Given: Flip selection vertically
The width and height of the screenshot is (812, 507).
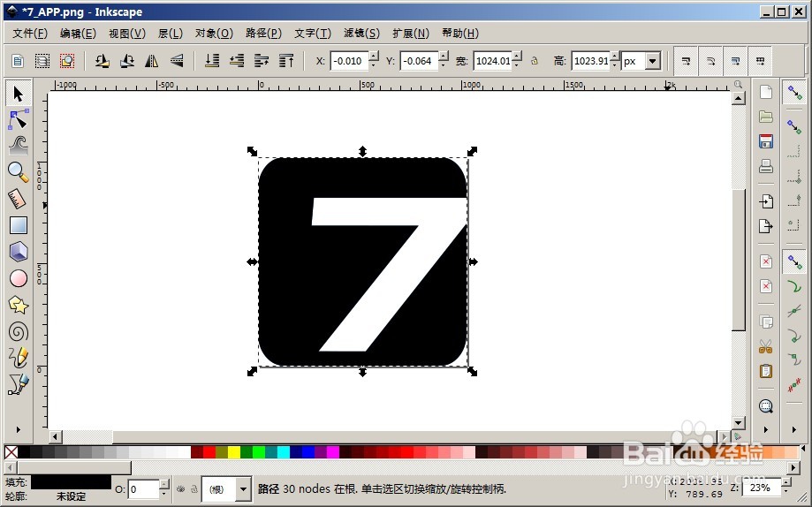Looking at the screenshot, I should pos(177,61).
